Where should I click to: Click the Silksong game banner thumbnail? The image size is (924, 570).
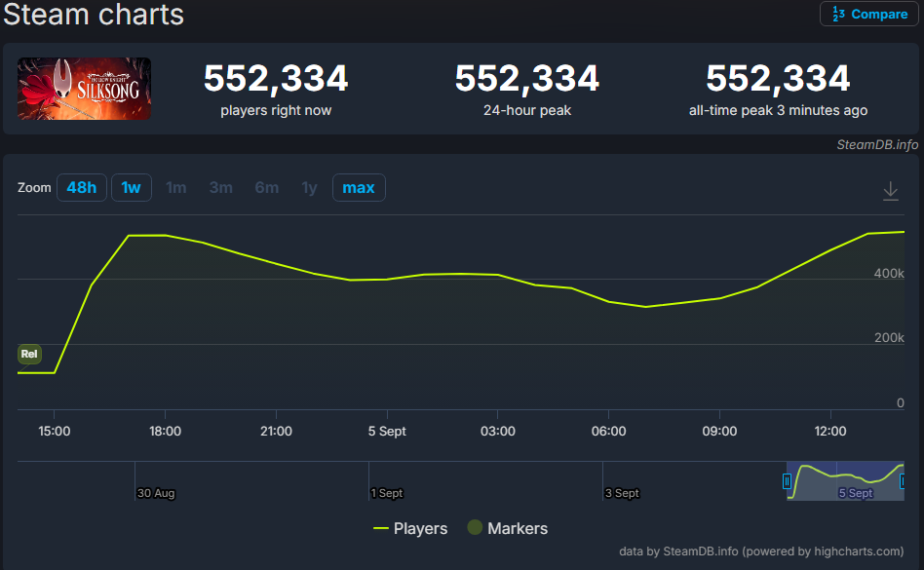(x=84, y=89)
